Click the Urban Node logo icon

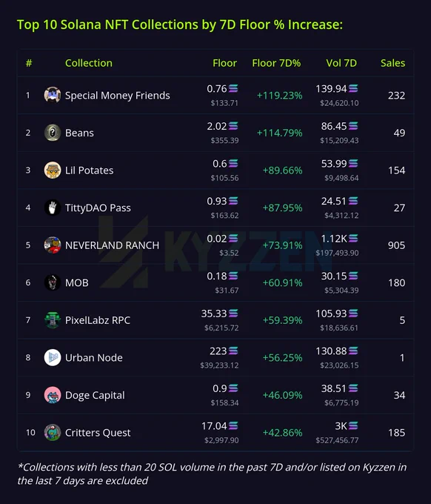(x=53, y=357)
